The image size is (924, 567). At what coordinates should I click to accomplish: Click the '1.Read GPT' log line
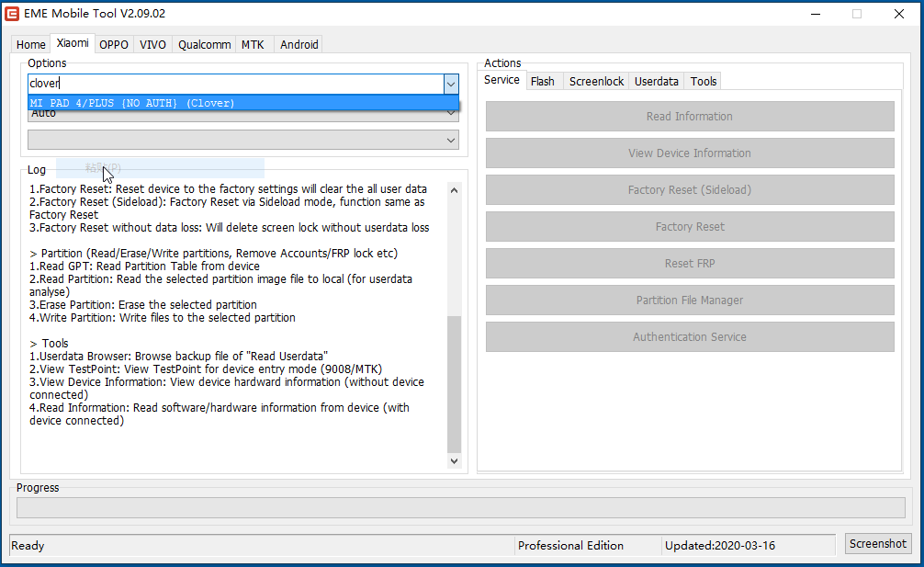(x=144, y=266)
